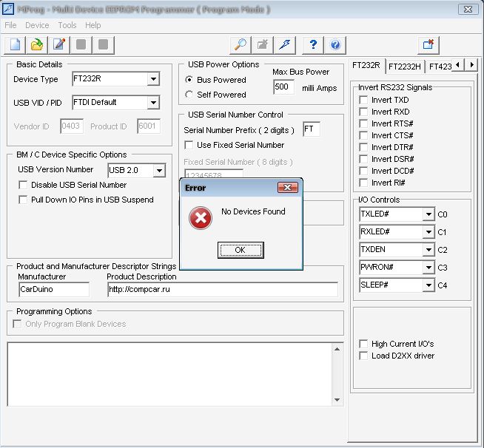Click the lightning bolt program devices icon
484x448 pixels.
point(284,44)
